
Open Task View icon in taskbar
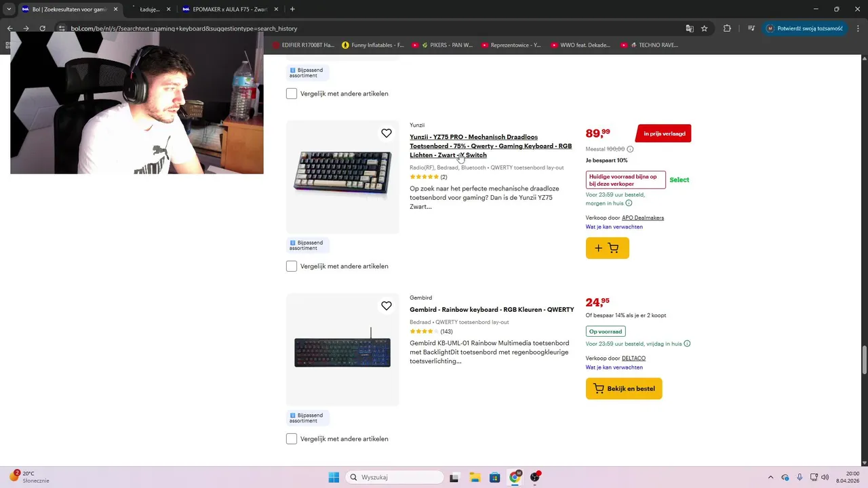[x=454, y=477]
